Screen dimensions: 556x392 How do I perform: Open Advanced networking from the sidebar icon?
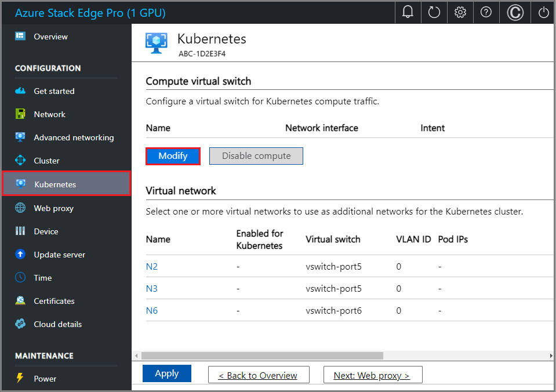[x=19, y=137]
